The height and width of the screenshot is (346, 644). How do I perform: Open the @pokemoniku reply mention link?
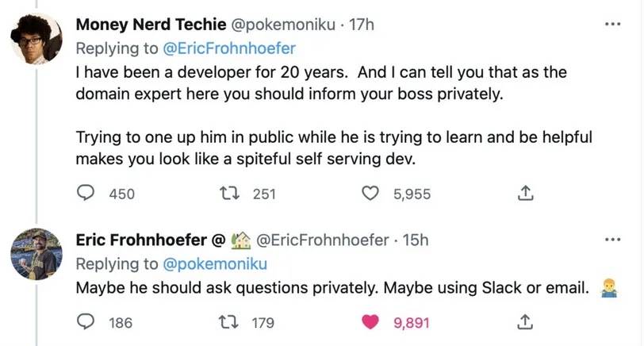(215, 263)
